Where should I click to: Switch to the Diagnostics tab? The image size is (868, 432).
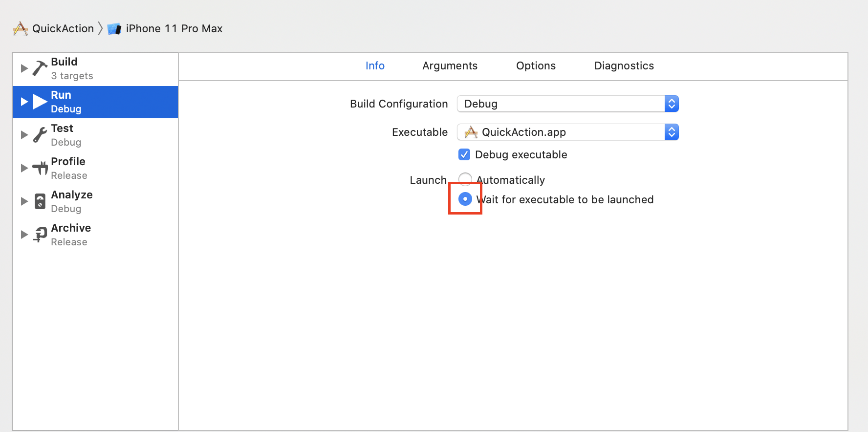pos(624,65)
